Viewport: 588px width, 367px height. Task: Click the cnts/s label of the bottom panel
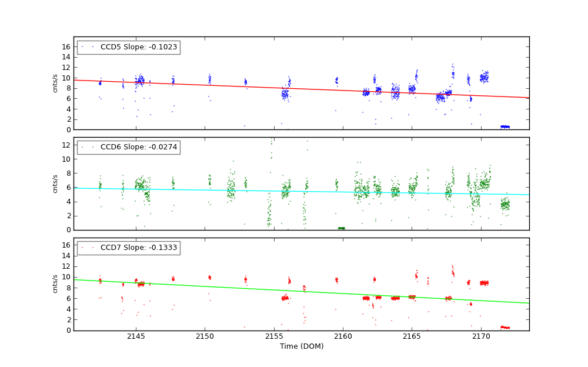(55, 283)
